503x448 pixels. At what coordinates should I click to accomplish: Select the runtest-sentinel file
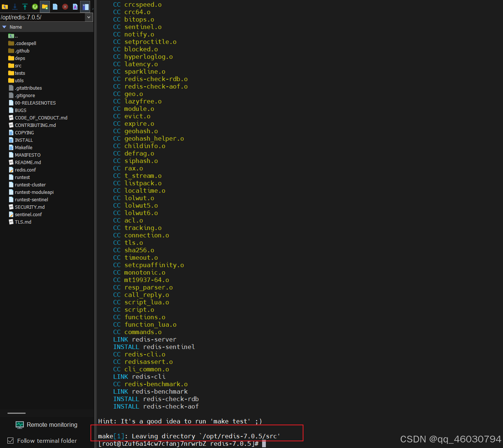click(x=28, y=200)
